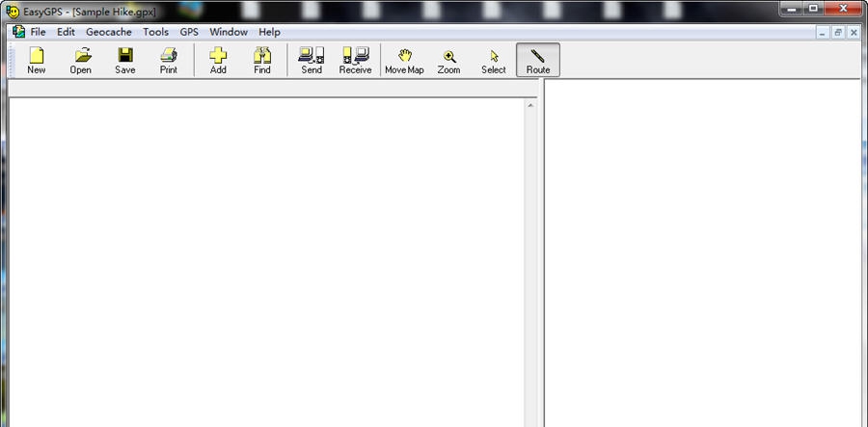This screenshot has width=868, height=427.
Task: Open the Help menu
Action: [x=270, y=32]
